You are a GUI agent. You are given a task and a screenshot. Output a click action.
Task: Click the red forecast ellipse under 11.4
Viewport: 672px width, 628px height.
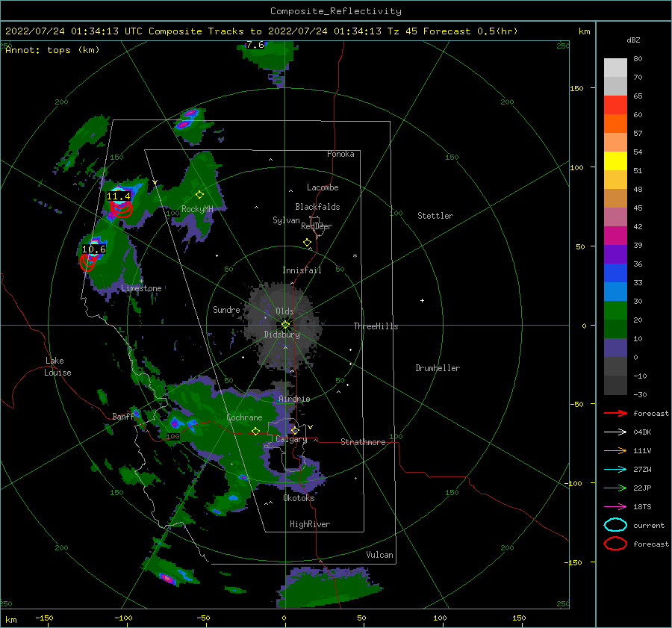coord(122,209)
